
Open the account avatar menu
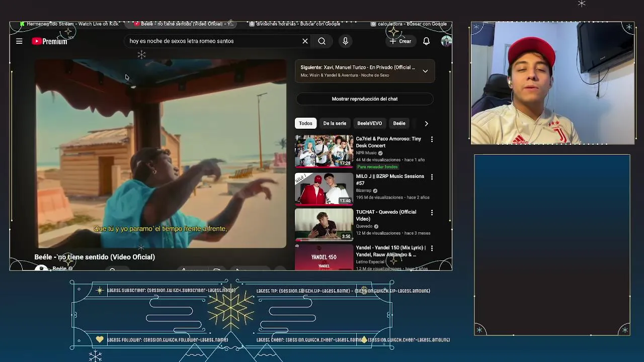tap(446, 41)
